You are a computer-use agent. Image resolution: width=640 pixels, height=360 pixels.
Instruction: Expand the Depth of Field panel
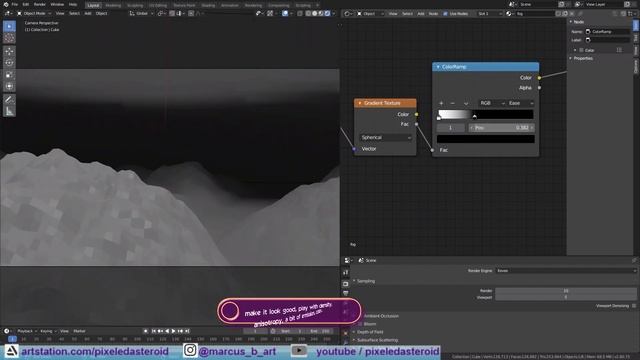[x=370, y=332]
